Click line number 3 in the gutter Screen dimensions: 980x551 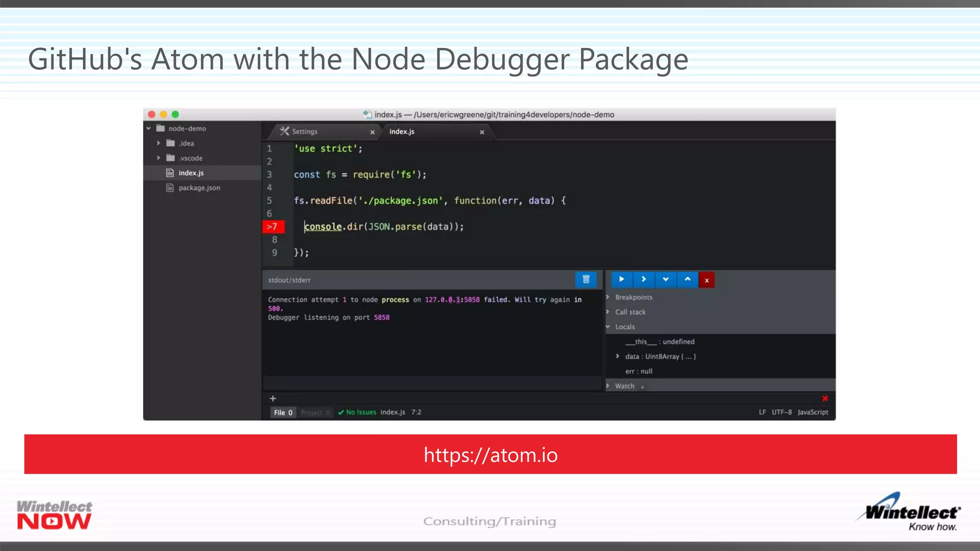click(x=269, y=175)
